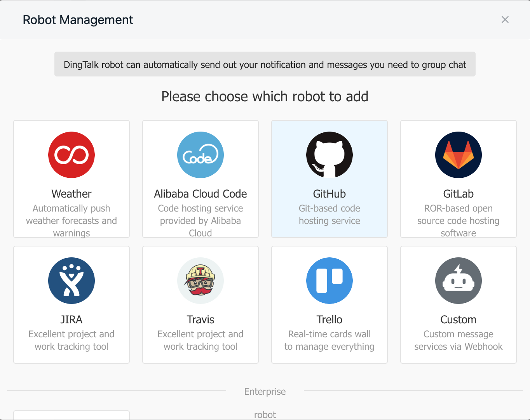Click 'Custom message services via Webhook' text
Image resolution: width=530 pixels, height=420 pixels.
[x=459, y=340]
